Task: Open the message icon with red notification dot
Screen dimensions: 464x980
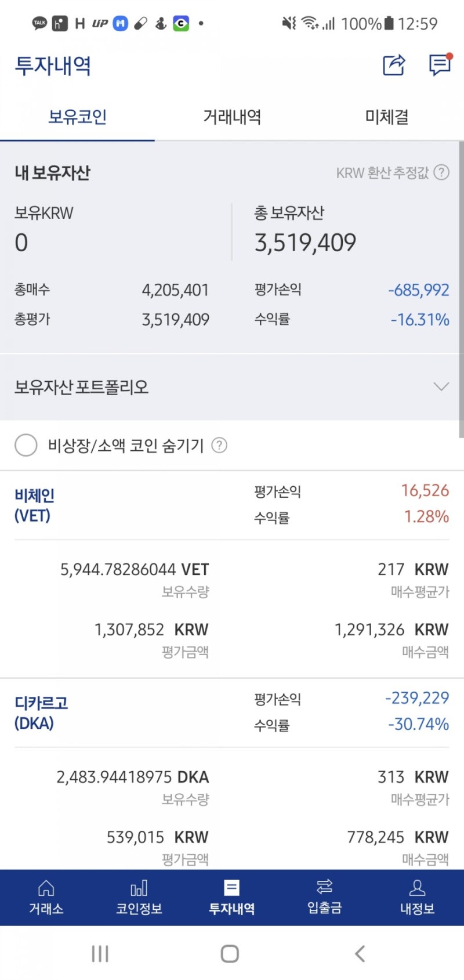Action: [x=439, y=67]
